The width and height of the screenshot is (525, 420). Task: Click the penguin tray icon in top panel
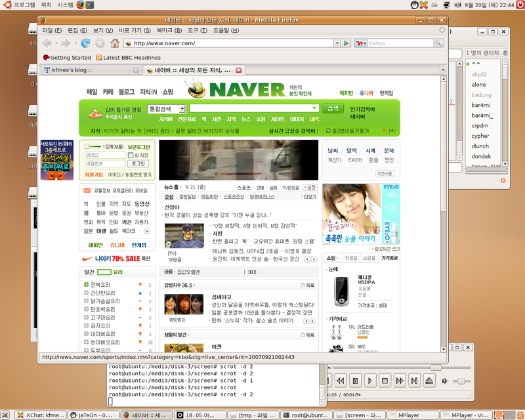coord(415,5)
